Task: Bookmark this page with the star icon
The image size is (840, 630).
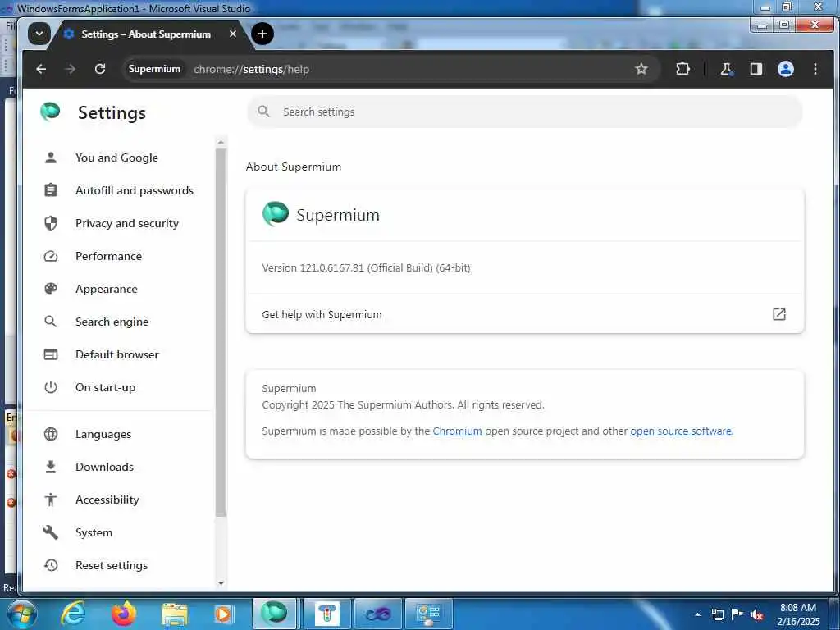Action: pyautogui.click(x=641, y=69)
